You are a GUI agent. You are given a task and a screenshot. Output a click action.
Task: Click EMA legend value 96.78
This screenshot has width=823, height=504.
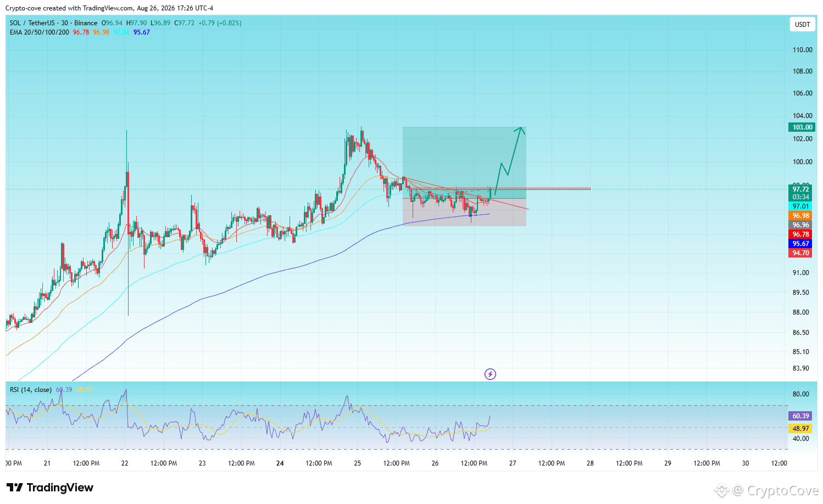(x=81, y=32)
